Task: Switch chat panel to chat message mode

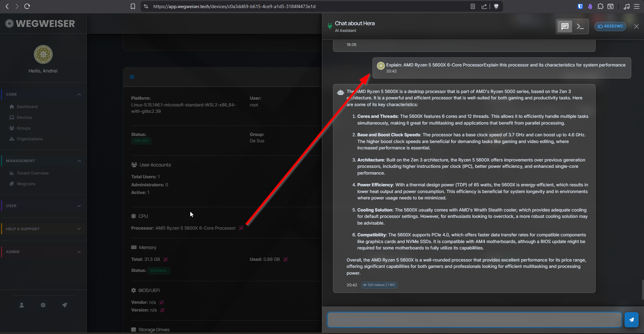Action: pos(565,27)
